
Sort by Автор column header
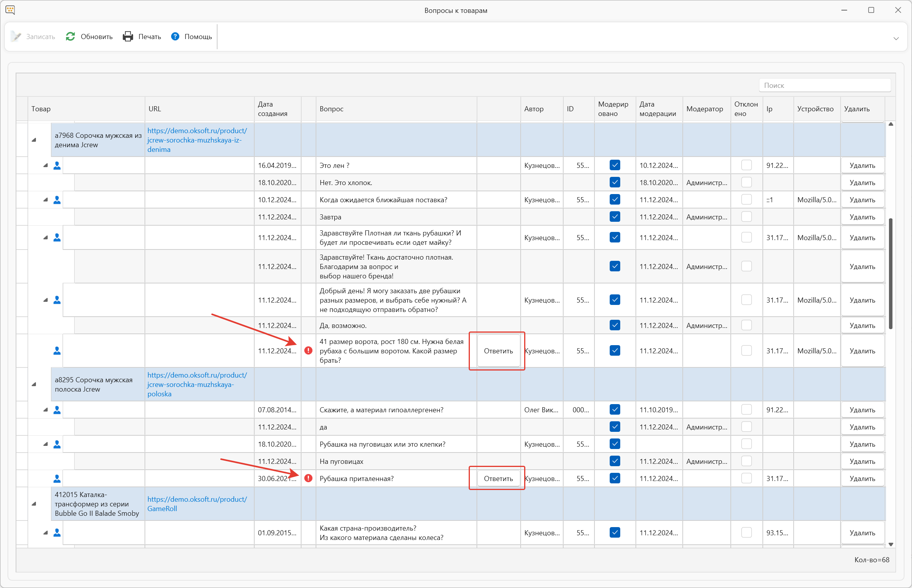coord(542,109)
